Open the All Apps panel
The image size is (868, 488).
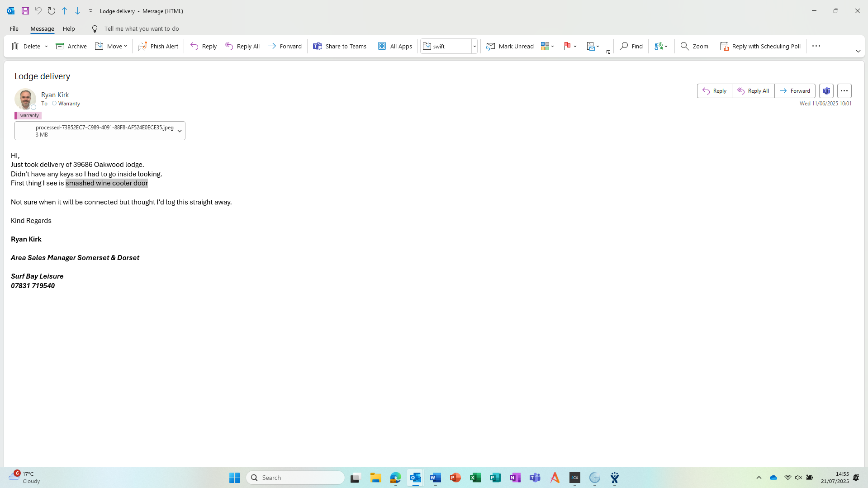395,46
